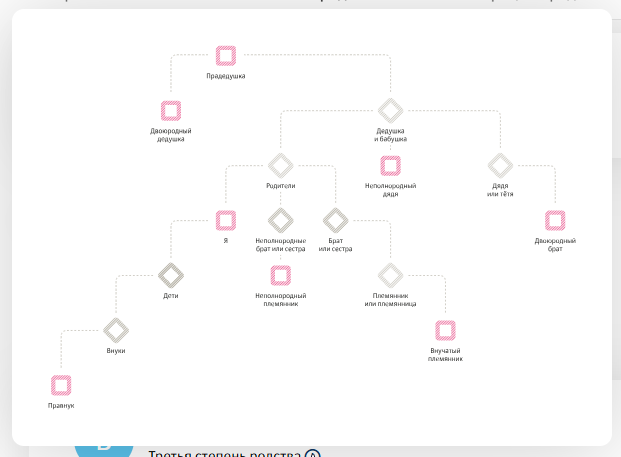621x457 pixels.
Task: Select the Правнук pink square icon
Action: [x=61, y=384]
